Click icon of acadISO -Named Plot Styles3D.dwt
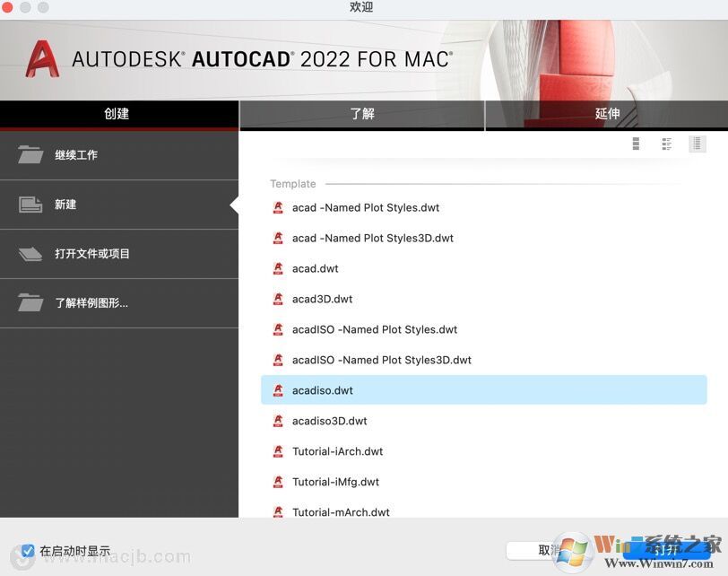This screenshot has width=728, height=576. (x=278, y=360)
